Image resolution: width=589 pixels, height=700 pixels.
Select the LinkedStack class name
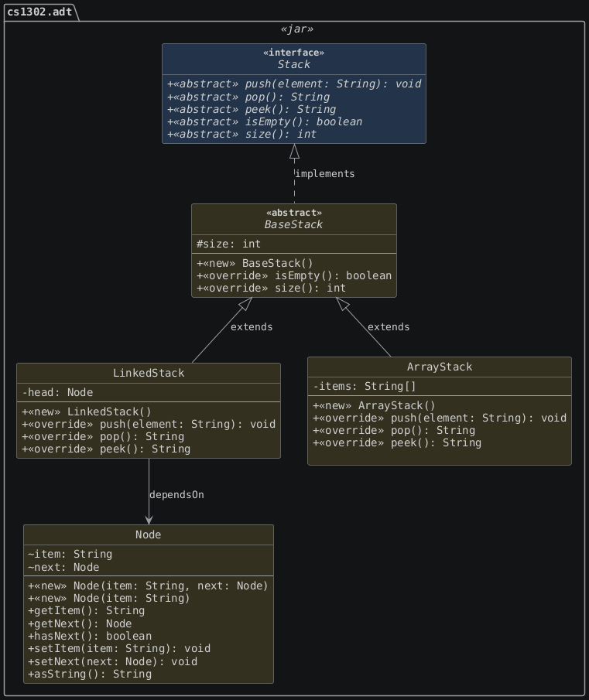[x=149, y=373]
